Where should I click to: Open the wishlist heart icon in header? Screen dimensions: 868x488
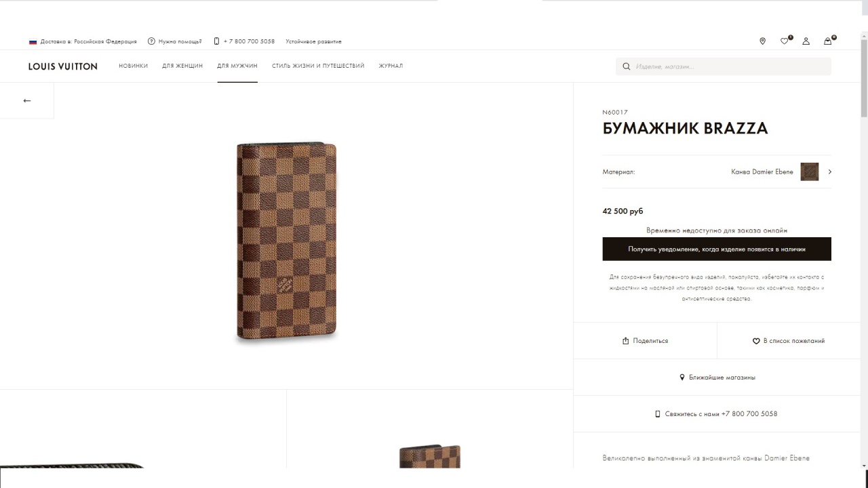[x=785, y=41]
